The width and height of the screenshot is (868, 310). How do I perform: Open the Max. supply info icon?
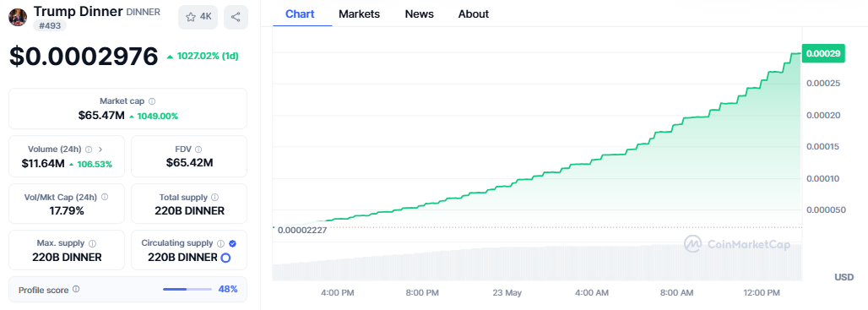(x=92, y=243)
